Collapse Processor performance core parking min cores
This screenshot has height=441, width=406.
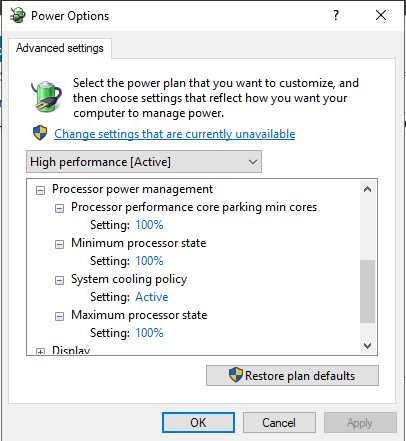point(59,208)
